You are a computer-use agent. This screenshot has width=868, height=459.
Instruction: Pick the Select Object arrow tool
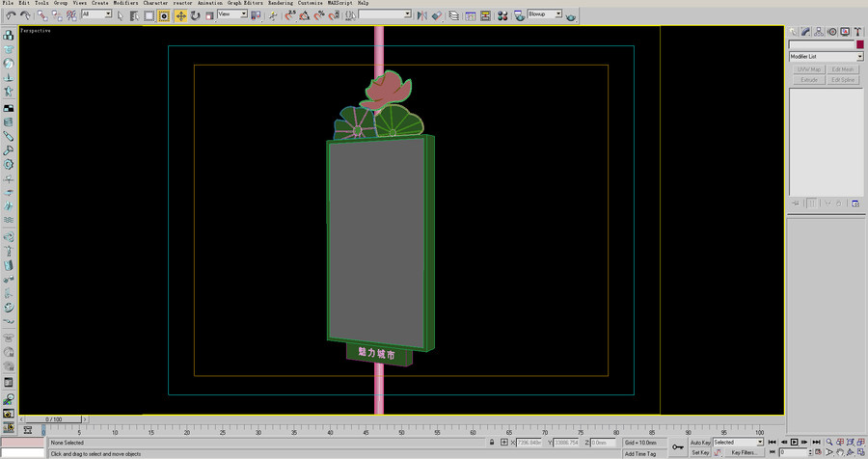121,15
